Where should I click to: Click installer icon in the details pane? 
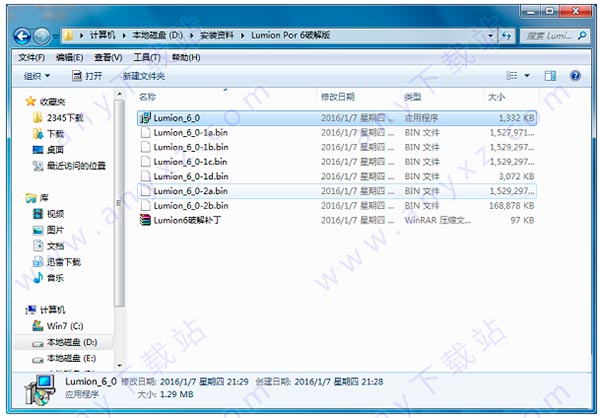[x=40, y=390]
